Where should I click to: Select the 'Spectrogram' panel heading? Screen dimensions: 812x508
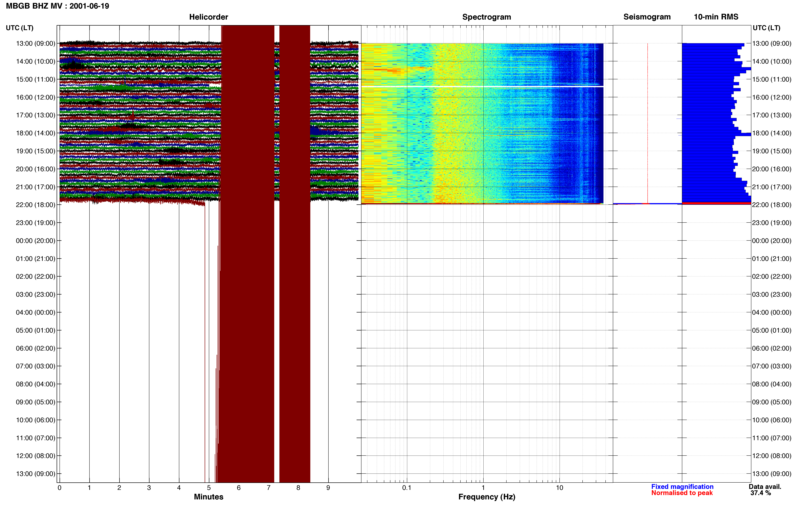tap(487, 17)
